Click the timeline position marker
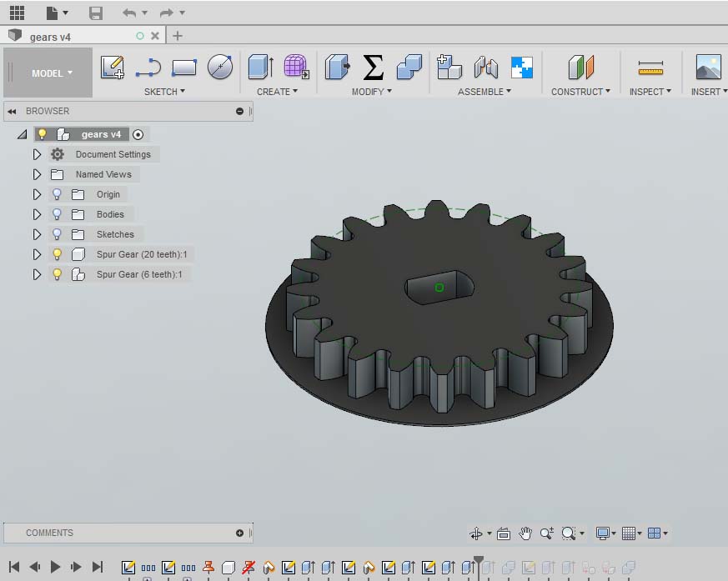Image resolution: width=728 pixels, height=581 pixels. coord(478,561)
